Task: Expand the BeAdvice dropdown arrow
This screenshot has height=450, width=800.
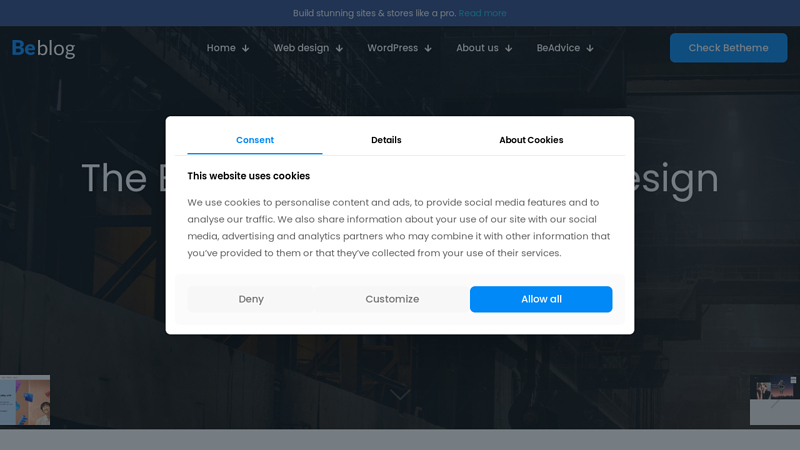Action: click(590, 48)
